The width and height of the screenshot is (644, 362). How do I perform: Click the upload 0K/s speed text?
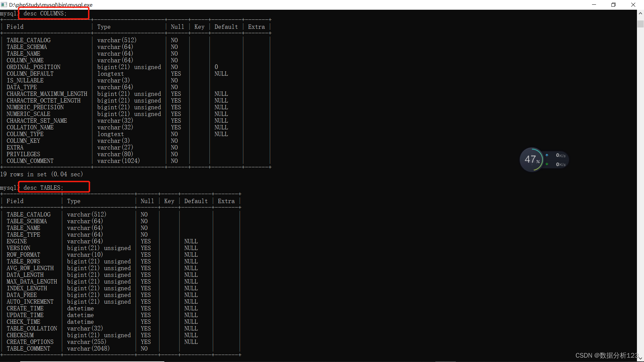(560, 155)
